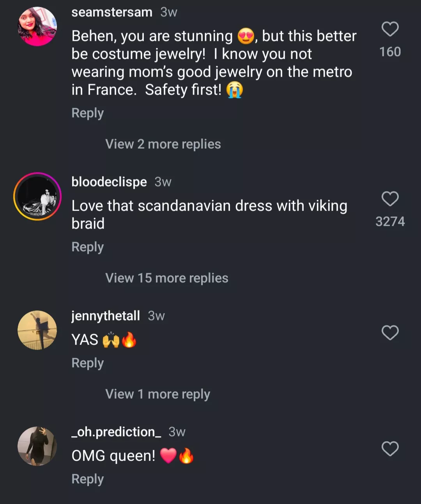Open jennythetall's profile avatar
This screenshot has width=421, height=504.
coord(37,330)
